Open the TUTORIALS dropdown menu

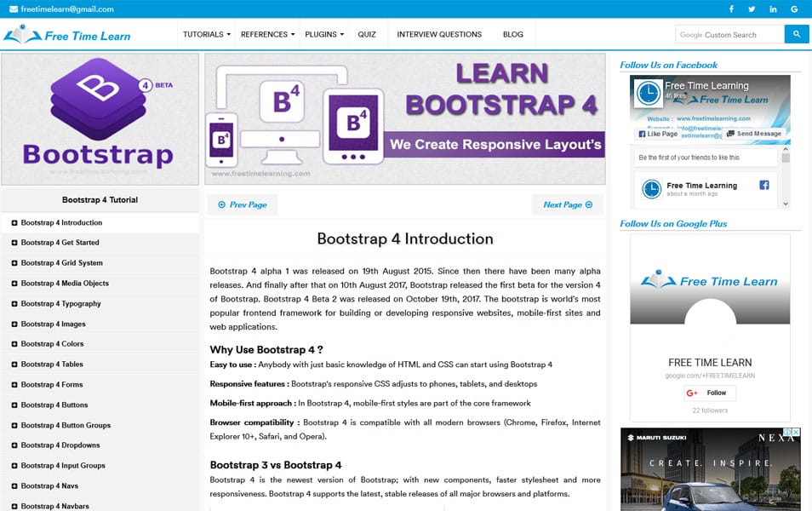click(207, 34)
